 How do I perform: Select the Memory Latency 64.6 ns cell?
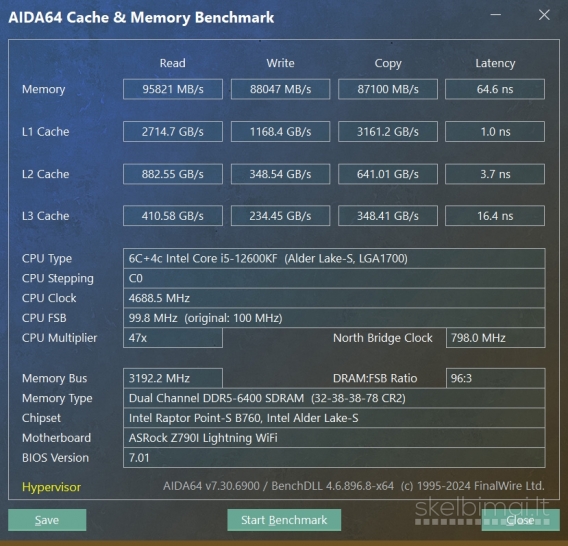pyautogui.click(x=495, y=89)
